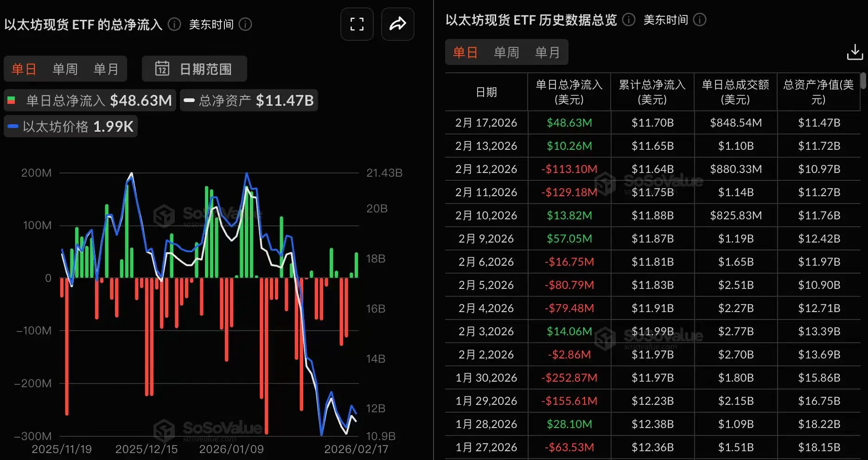Download the ETF historical data table
Screen dimensions: 868x460
pyautogui.click(x=855, y=52)
